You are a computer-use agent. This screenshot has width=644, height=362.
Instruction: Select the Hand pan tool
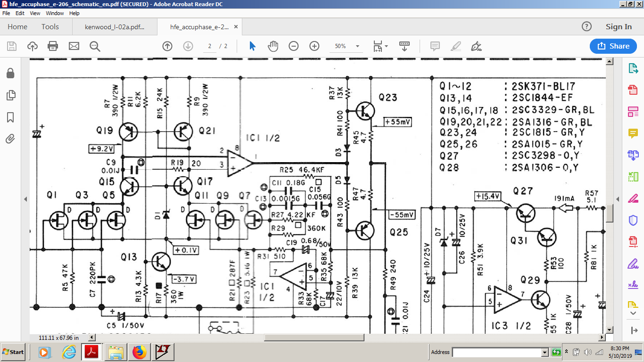(x=273, y=46)
